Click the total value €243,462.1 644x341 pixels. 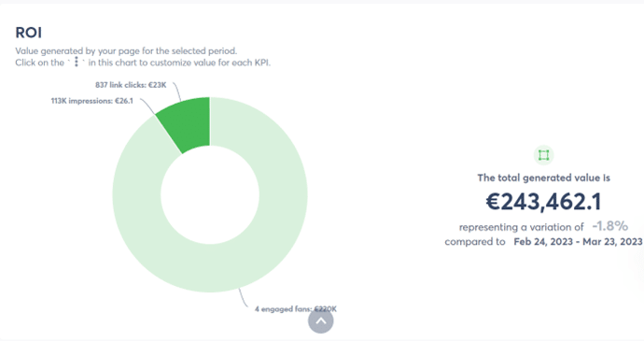(543, 202)
